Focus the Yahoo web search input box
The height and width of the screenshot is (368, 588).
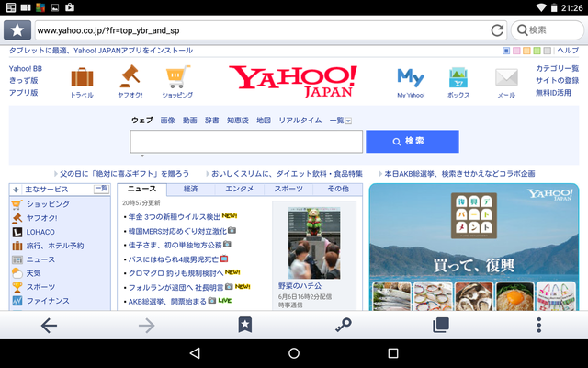pos(246,141)
